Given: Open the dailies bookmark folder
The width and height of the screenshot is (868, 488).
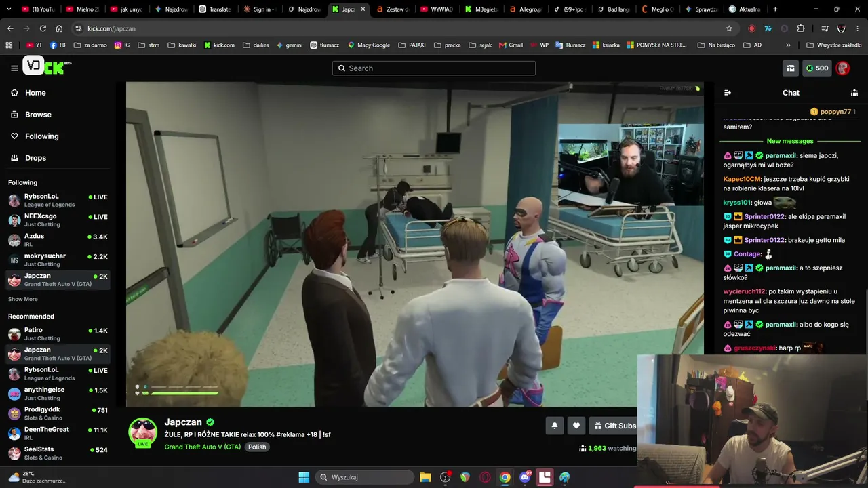Looking at the screenshot, I should click(255, 45).
